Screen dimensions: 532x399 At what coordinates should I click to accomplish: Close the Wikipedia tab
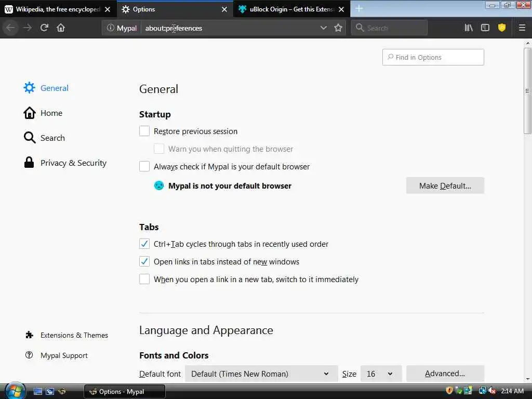click(108, 9)
